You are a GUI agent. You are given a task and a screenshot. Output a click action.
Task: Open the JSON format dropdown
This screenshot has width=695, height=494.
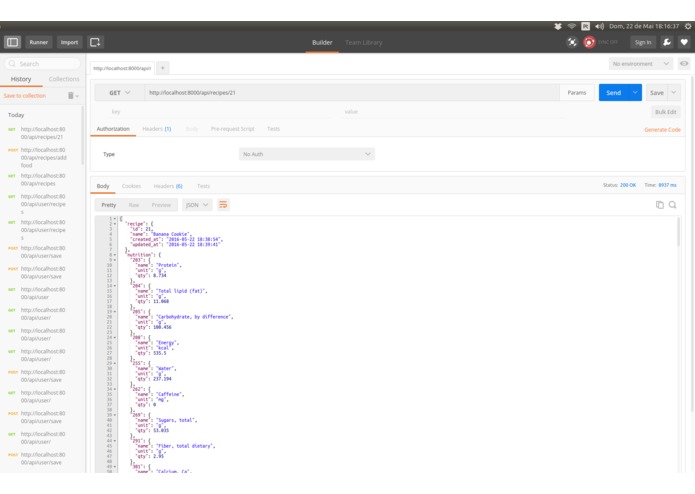click(x=197, y=205)
